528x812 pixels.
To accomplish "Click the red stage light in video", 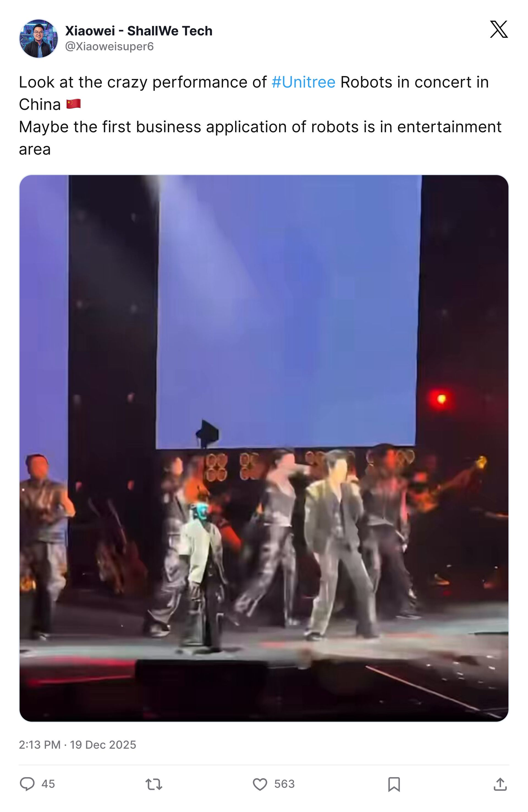I will (441, 398).
